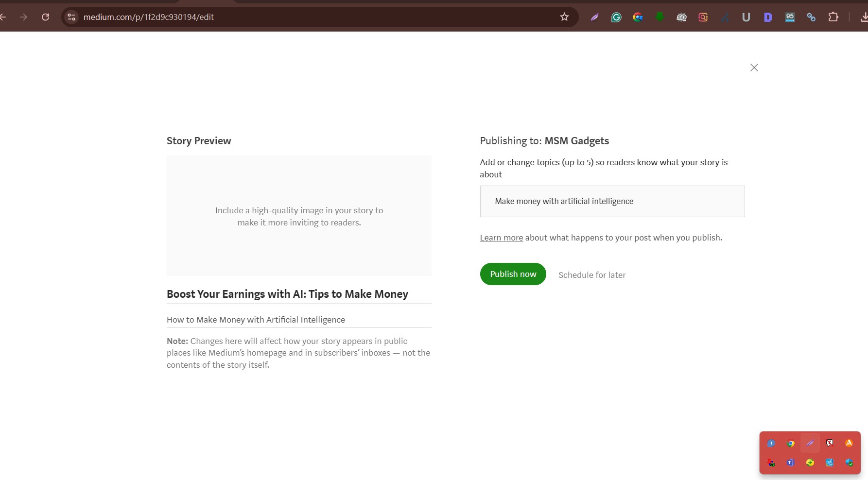Image resolution: width=868 pixels, height=480 pixels.
Task: Open the Extensions puzzle piece menu
Action: point(833,17)
